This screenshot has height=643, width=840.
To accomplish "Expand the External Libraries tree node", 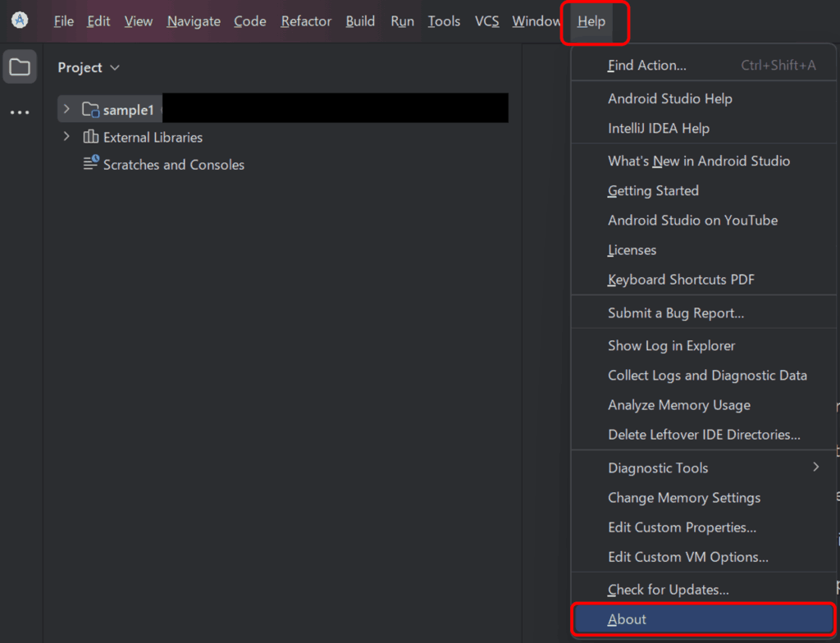I will coord(67,137).
